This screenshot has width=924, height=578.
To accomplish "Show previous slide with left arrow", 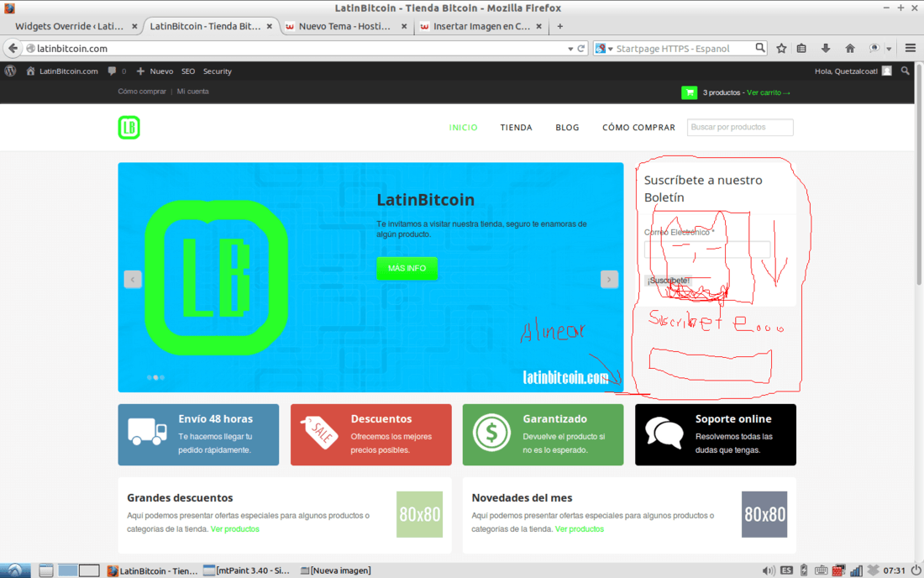I will tap(133, 279).
